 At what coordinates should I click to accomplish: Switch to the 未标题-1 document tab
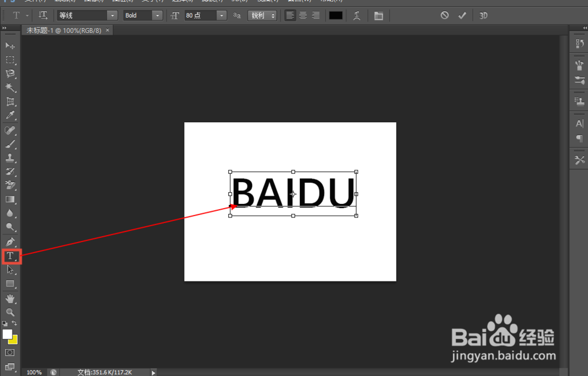click(x=64, y=31)
